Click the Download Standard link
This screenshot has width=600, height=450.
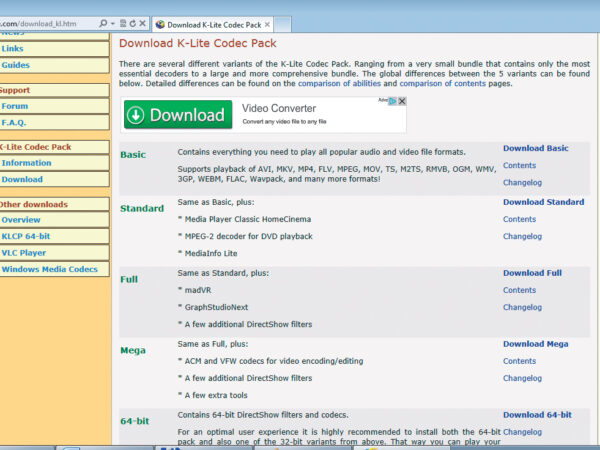coord(543,202)
